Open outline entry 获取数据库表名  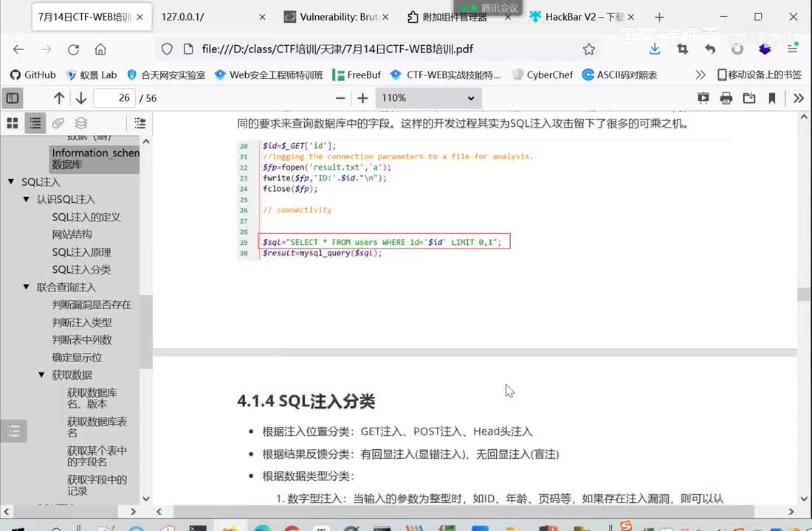coord(97,427)
